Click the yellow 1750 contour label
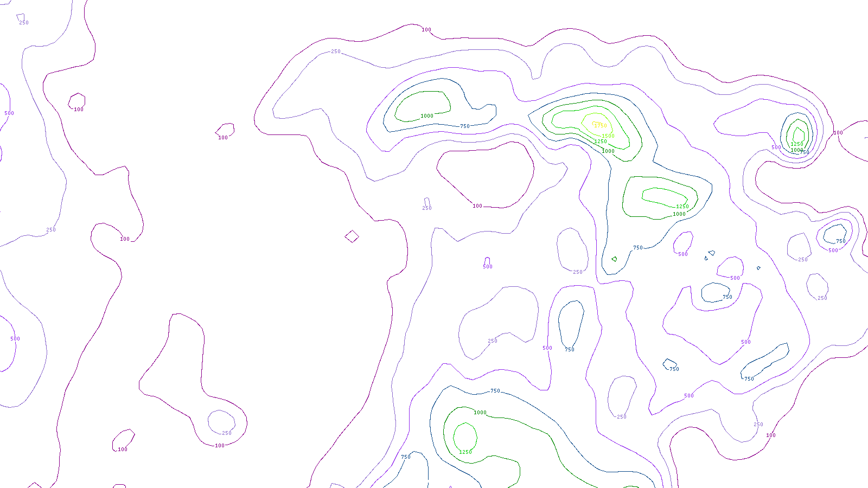The height and width of the screenshot is (488, 868). (601, 126)
